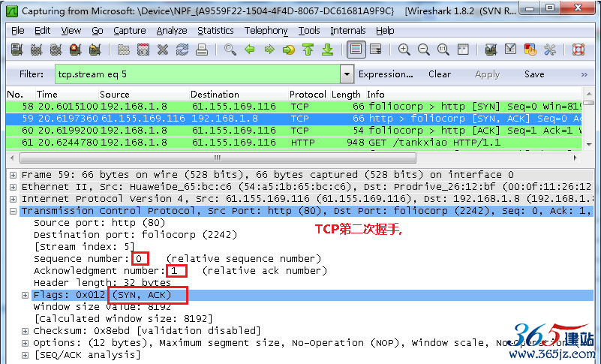Click the Expression... filter button
Screen dimensions: 601x364
pos(386,74)
